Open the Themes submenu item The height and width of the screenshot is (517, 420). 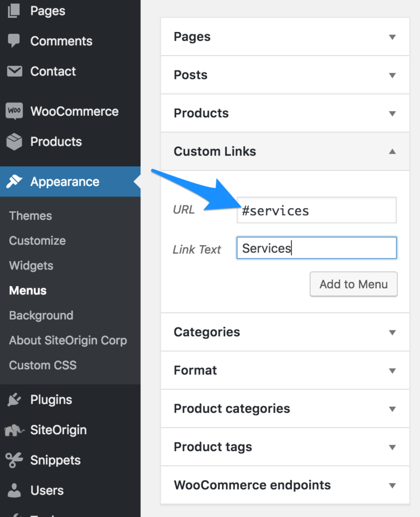(x=30, y=216)
